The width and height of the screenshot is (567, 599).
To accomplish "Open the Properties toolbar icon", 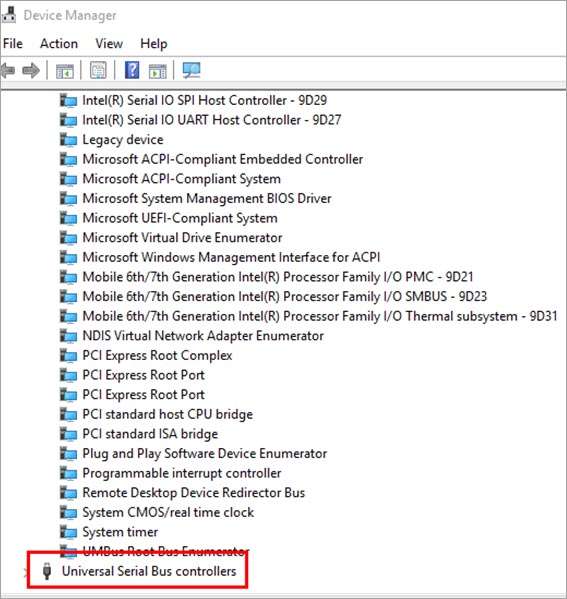I will point(98,71).
